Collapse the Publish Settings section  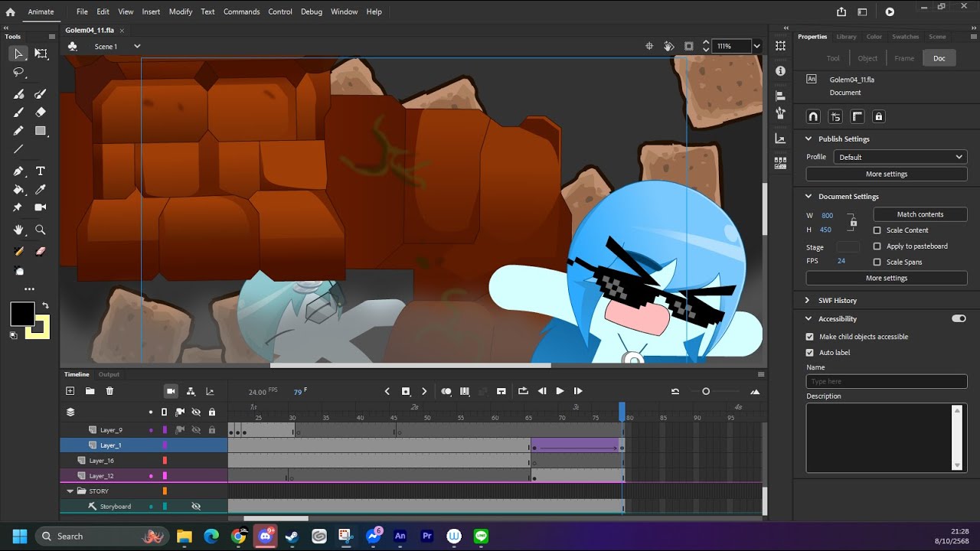tap(808, 139)
